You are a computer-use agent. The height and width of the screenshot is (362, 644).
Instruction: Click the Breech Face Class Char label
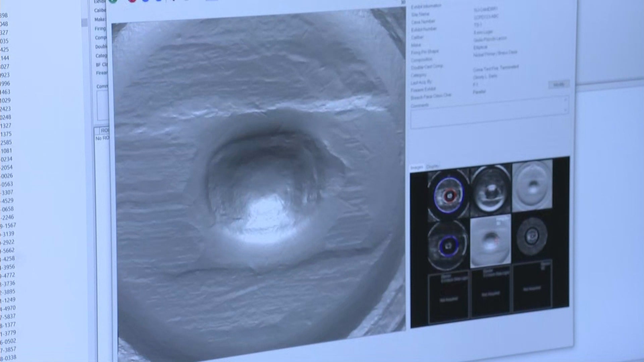[x=431, y=97]
